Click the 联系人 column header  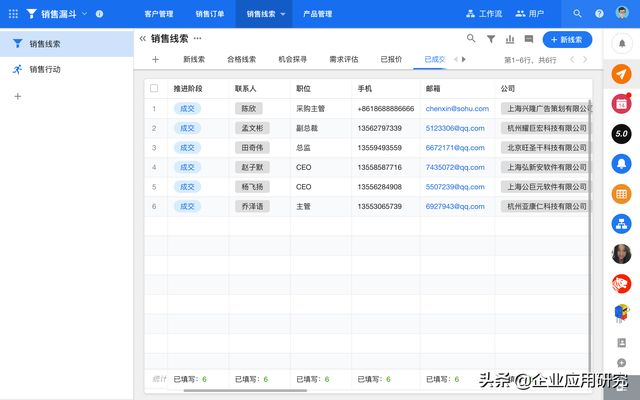coord(245,89)
